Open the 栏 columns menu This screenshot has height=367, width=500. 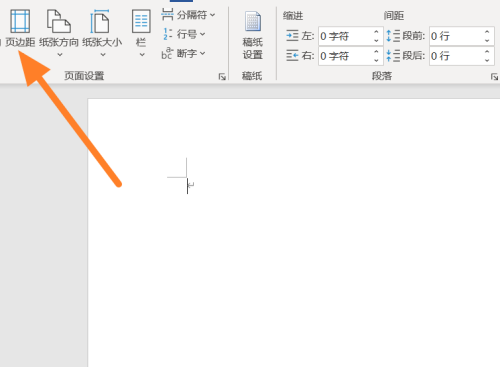point(141,33)
